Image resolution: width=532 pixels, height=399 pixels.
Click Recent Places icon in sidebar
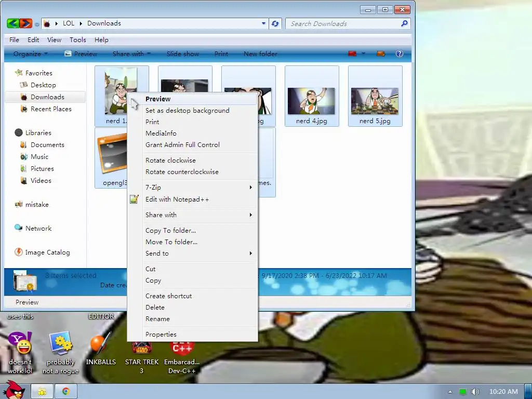24,109
